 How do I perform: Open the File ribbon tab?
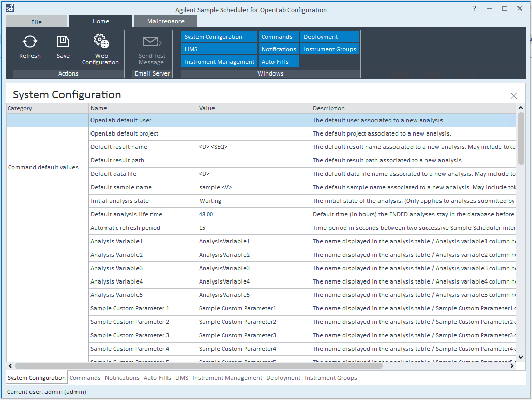tap(36, 22)
